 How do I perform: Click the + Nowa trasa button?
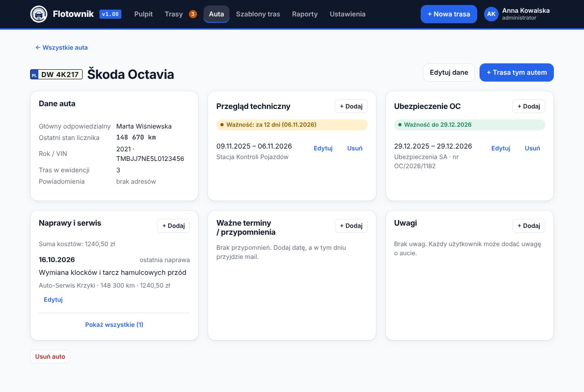(449, 14)
